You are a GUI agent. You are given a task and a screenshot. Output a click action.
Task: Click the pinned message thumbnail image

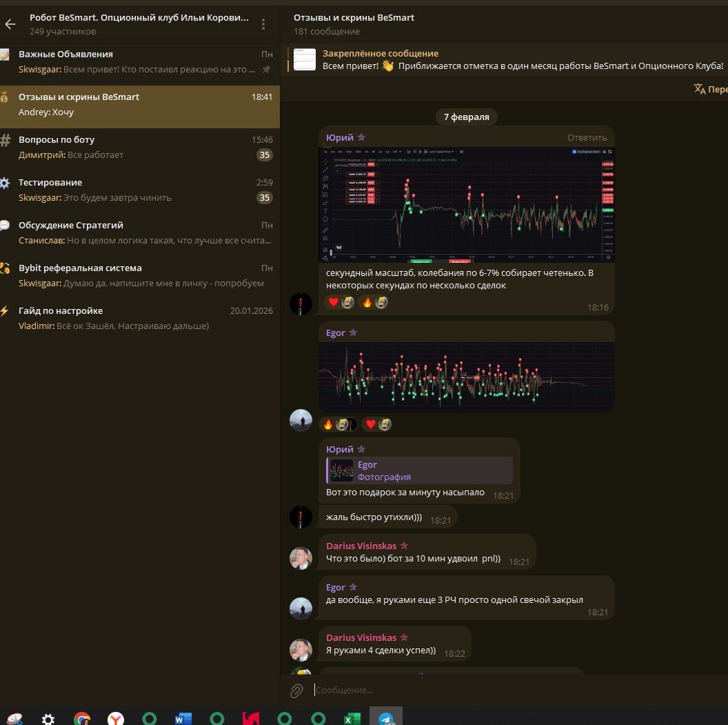305,59
